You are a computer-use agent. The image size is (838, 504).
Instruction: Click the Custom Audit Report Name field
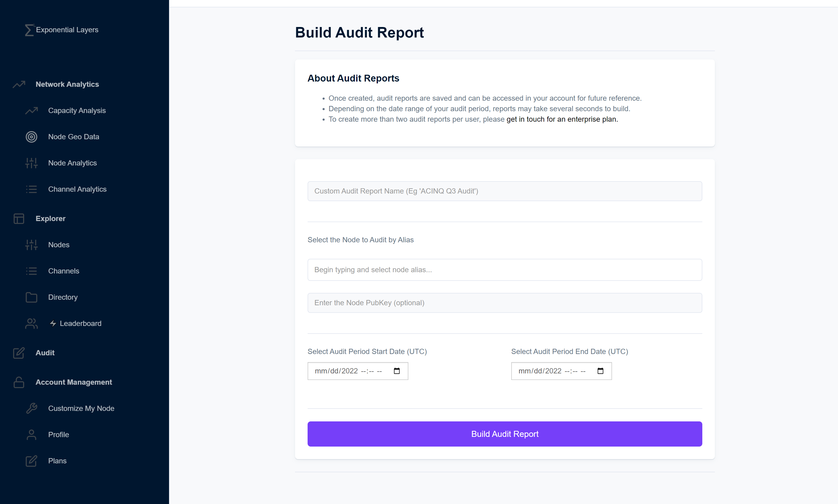pyautogui.click(x=505, y=191)
